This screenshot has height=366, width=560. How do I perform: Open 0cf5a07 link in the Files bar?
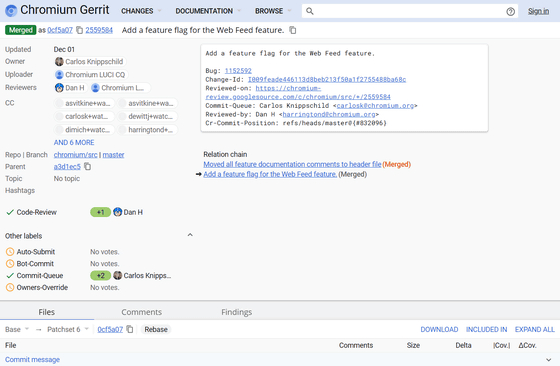pos(110,329)
